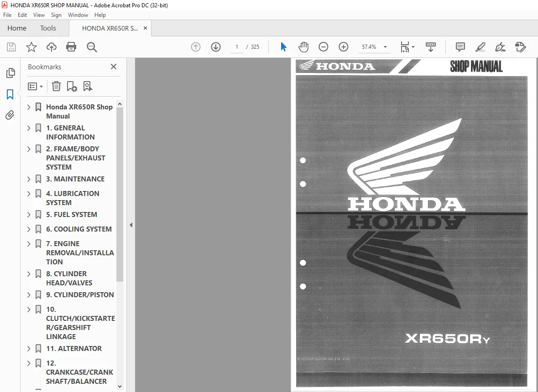Viewport: 538px width, 392px height.
Task: Expand 4. LUBRICATION SYSTEM bookmark
Action: coord(29,194)
